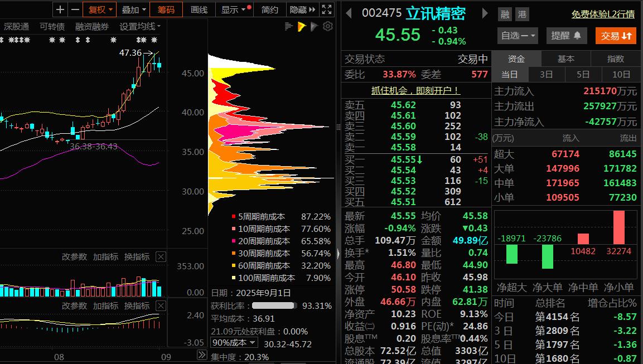The image size is (643, 364).
Task: Click the 卖一 45.58 ask price
Action: point(403,147)
